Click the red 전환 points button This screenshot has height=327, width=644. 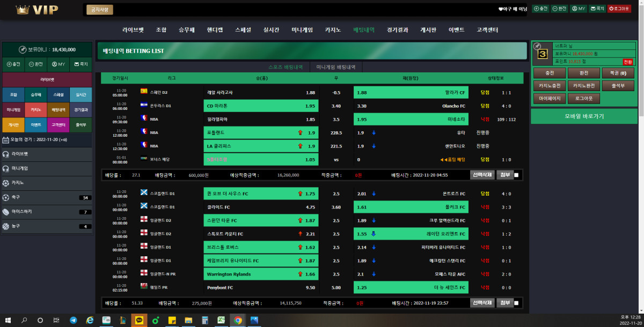628,62
